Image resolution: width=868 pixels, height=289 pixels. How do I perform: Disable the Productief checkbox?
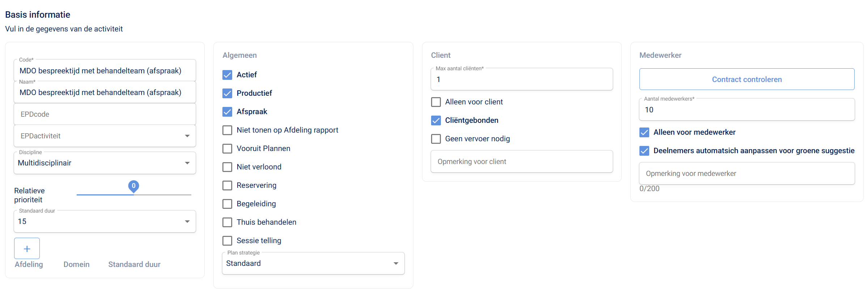[x=227, y=93]
